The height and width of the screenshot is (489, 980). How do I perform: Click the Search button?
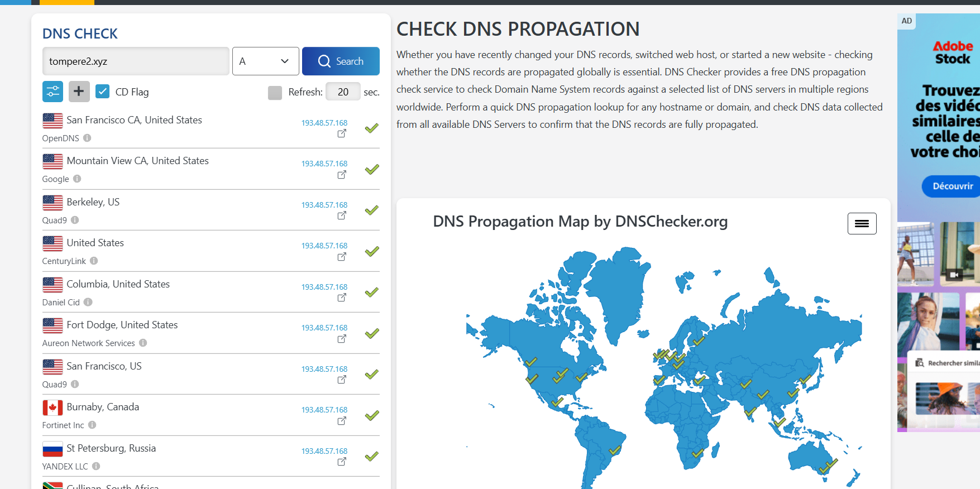[x=341, y=61]
